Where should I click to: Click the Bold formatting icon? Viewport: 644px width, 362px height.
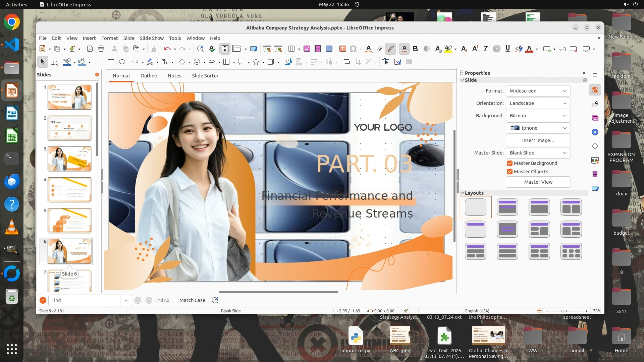click(415, 49)
